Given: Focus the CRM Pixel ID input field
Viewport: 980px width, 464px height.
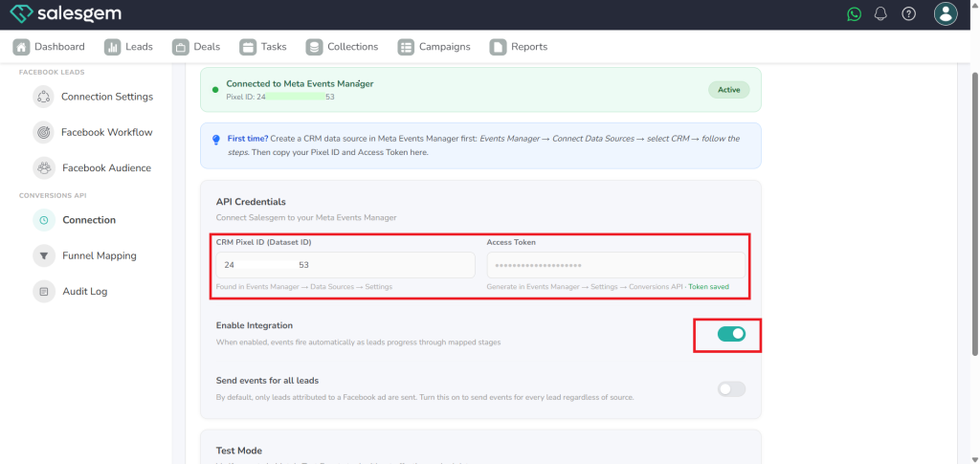Looking at the screenshot, I should coord(345,265).
